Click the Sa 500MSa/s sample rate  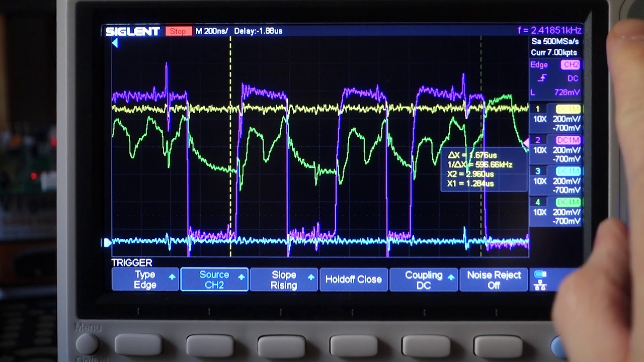pyautogui.click(x=555, y=42)
